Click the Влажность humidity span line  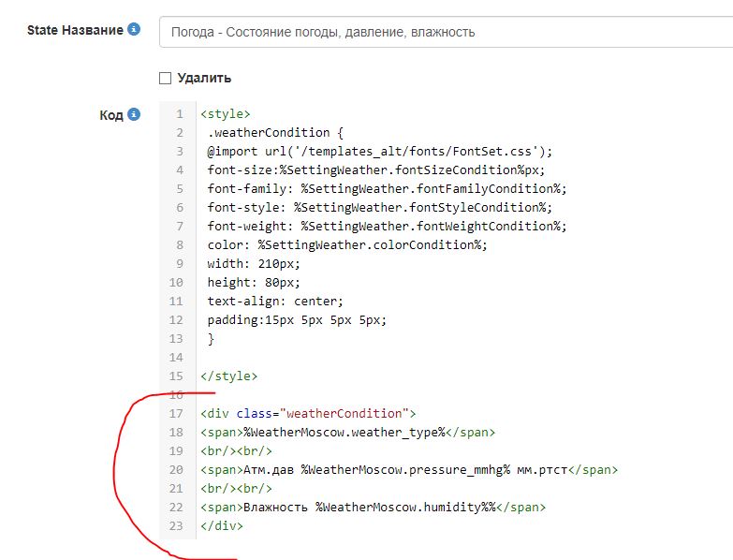pos(372,508)
